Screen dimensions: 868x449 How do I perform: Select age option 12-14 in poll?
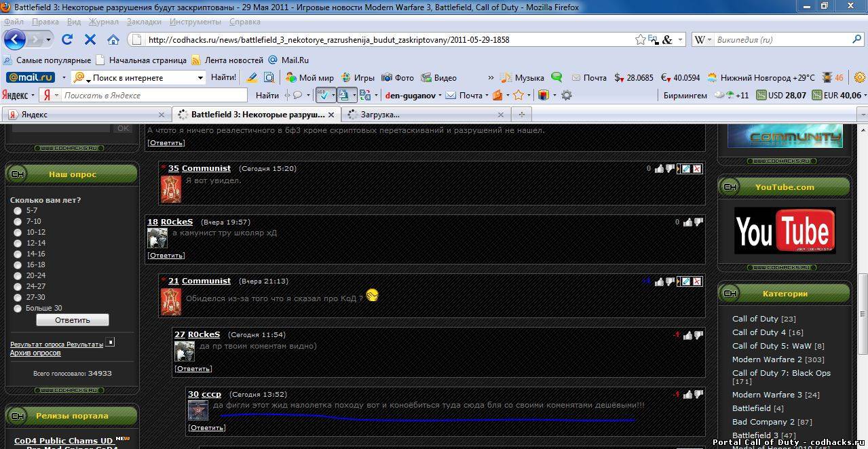coord(18,243)
